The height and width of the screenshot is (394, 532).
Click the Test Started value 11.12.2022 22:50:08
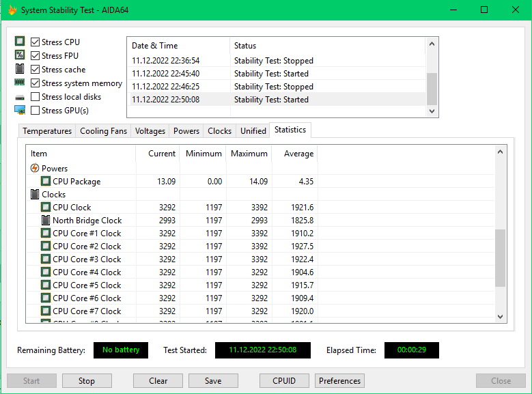263,350
